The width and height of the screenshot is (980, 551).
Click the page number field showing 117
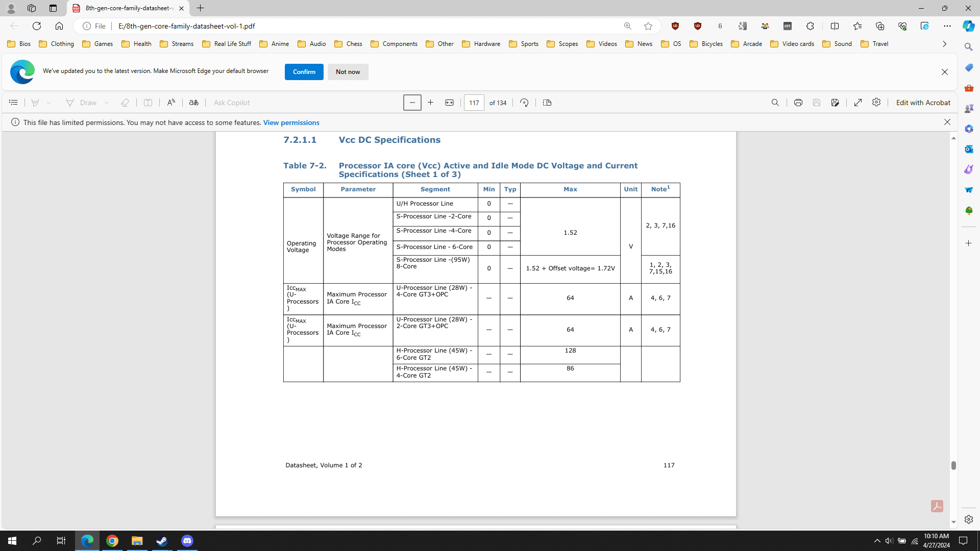pyautogui.click(x=474, y=103)
